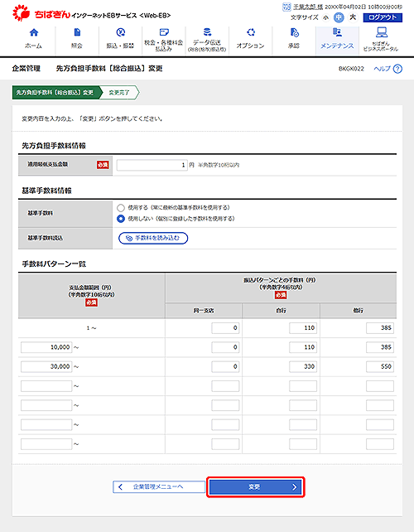Open the 承認 approval icon

[x=294, y=32]
